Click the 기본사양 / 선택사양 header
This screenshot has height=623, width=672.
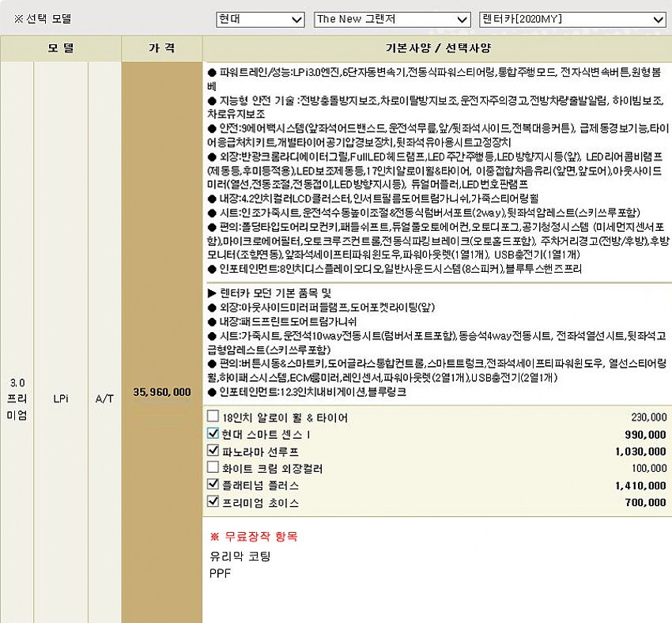coord(436,47)
